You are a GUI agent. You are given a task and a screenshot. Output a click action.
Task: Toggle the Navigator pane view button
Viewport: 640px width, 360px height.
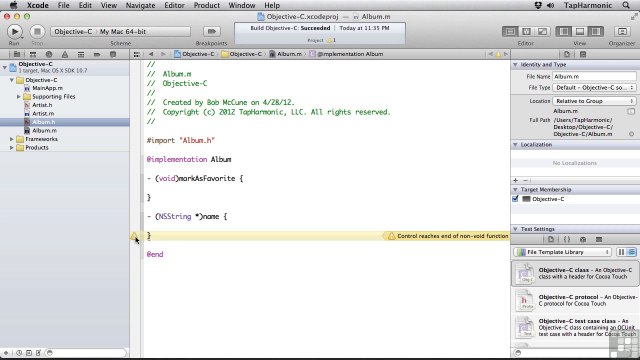[x=564, y=31]
